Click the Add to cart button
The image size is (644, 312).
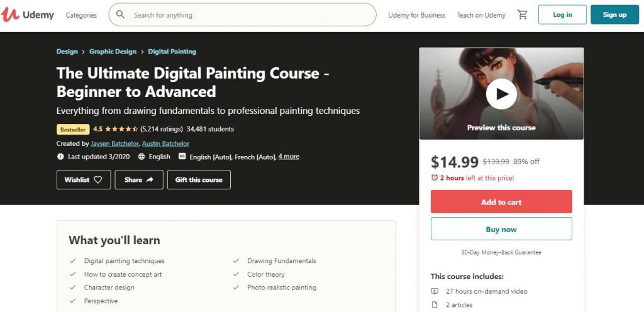coord(501,202)
